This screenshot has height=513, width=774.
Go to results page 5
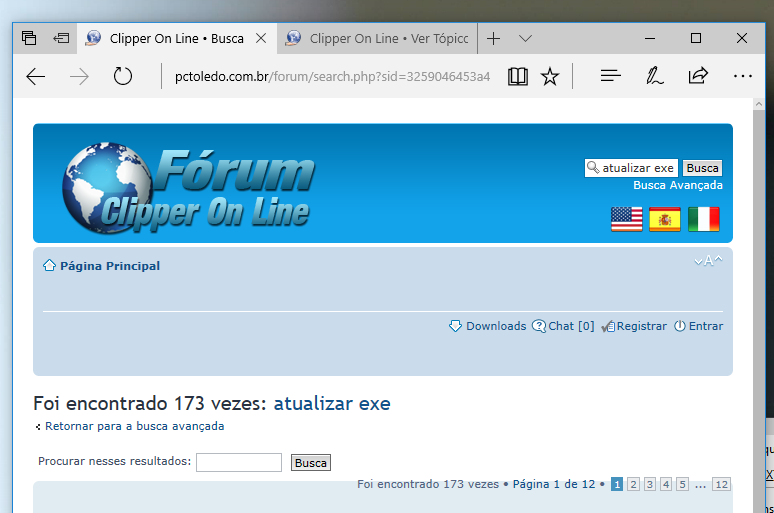[x=682, y=484]
